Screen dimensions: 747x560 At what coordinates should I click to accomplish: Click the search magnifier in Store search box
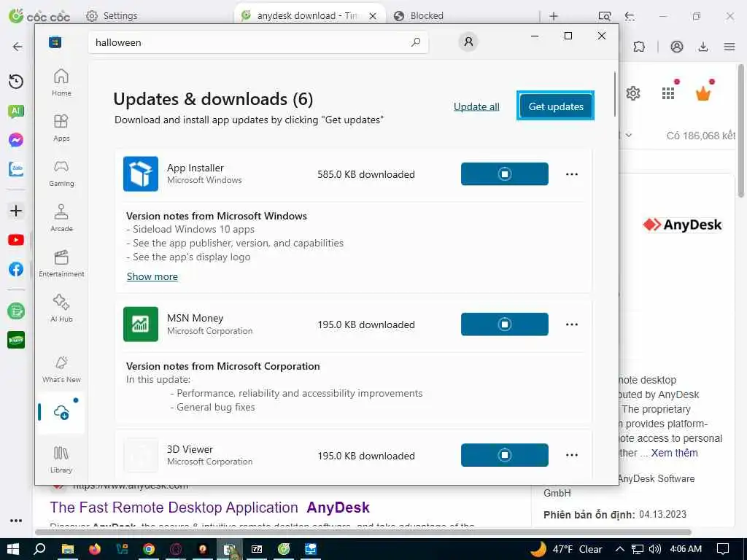pos(415,42)
